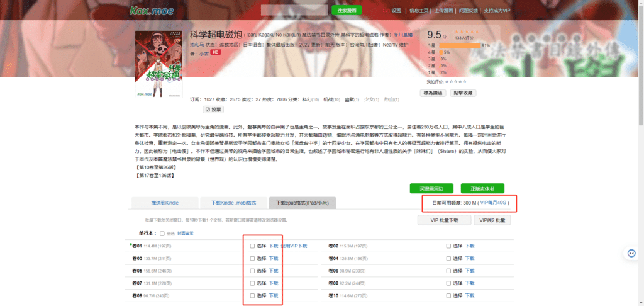The height and width of the screenshot is (306, 644).
Task: Check 选择 box for 卷10
Action: (448, 295)
